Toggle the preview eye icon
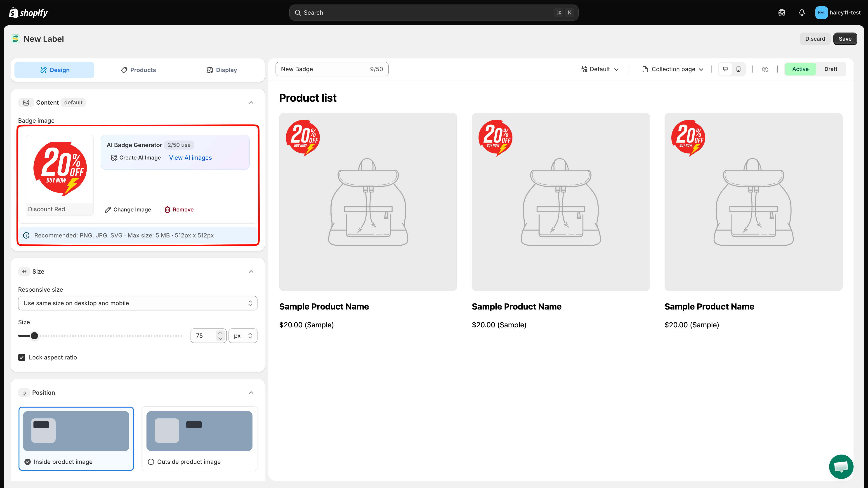 (x=765, y=69)
